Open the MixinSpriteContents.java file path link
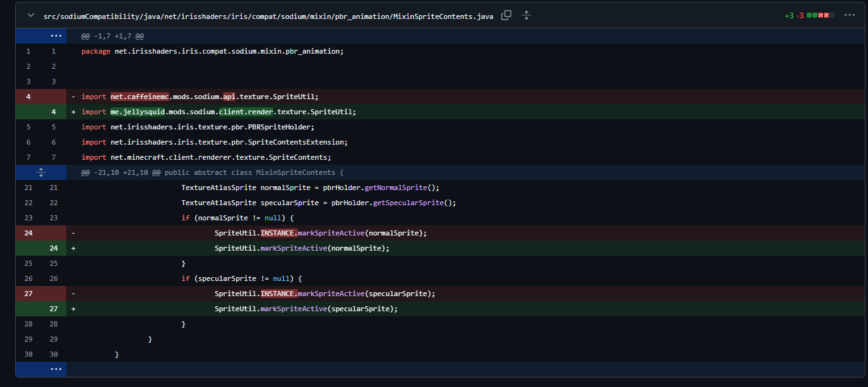 [x=268, y=16]
